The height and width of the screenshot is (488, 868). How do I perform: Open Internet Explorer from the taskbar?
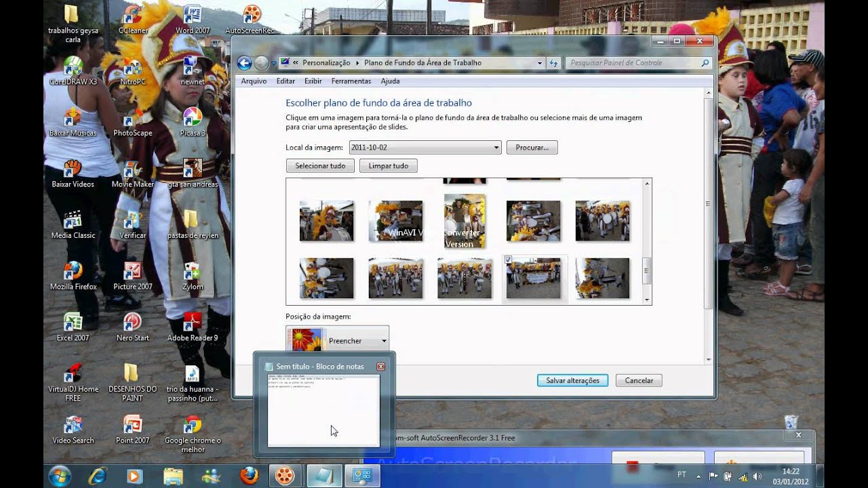click(x=98, y=476)
